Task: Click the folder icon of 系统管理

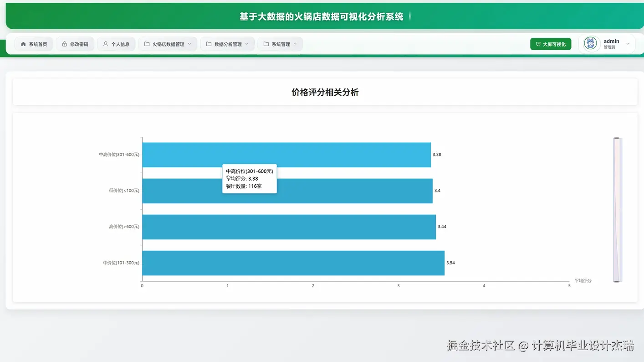Action: pos(266,44)
